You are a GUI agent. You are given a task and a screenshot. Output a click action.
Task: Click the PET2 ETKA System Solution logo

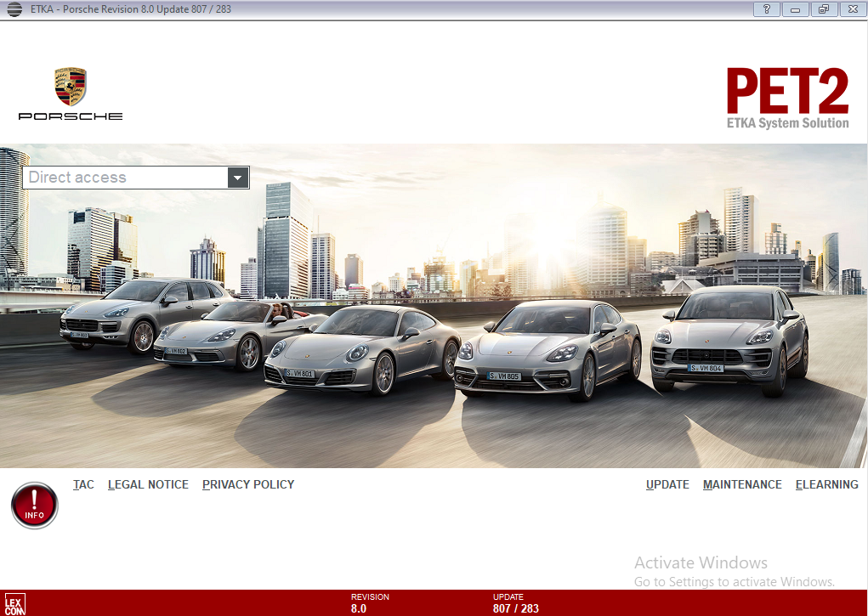click(x=786, y=93)
